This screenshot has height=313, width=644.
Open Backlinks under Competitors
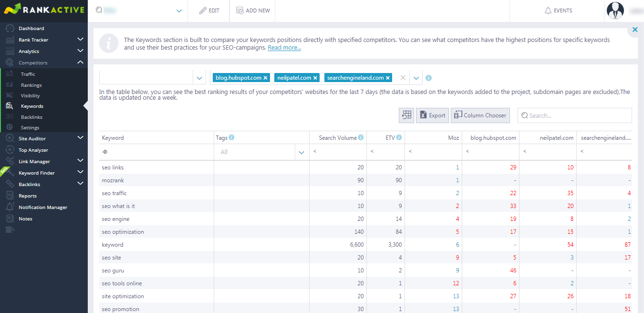pos(31,117)
